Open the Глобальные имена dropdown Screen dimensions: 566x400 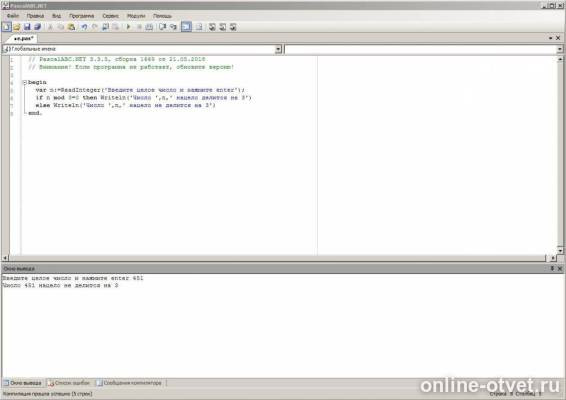(x=278, y=49)
